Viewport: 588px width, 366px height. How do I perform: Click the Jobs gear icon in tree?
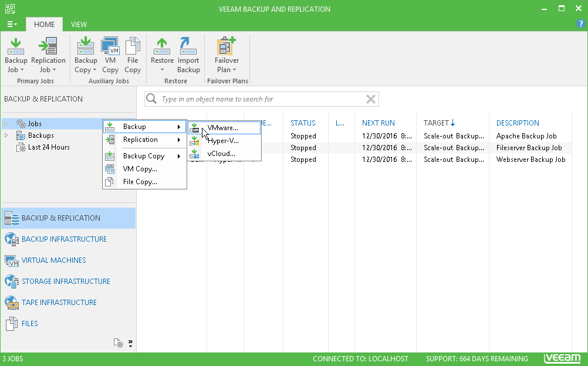pos(21,123)
